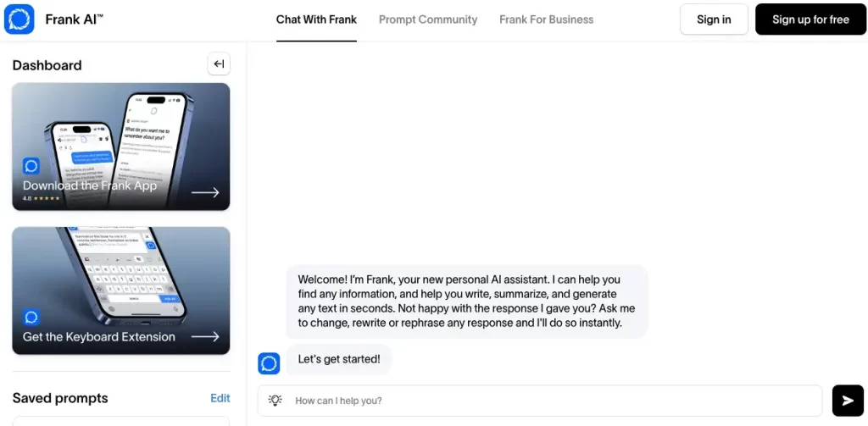The height and width of the screenshot is (426, 868).
Task: Click the Frank AI brand name
Action: coord(75,19)
